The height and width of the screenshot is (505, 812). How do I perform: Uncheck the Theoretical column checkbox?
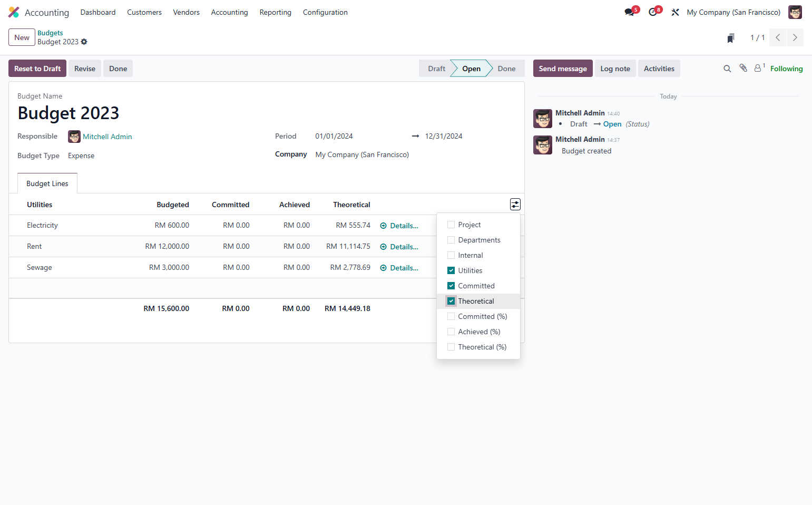coord(451,301)
